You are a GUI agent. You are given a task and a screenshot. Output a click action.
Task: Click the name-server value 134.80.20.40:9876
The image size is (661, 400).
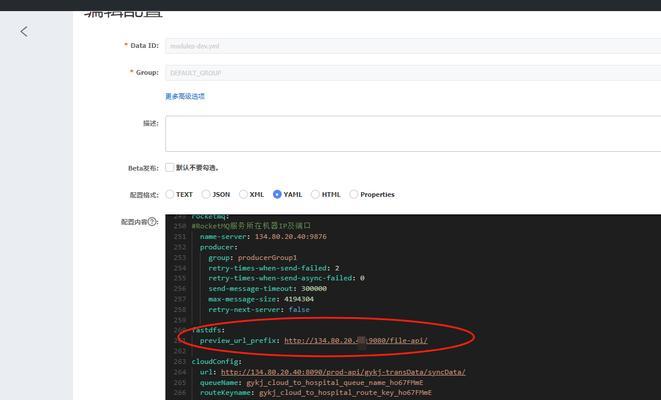click(290, 236)
